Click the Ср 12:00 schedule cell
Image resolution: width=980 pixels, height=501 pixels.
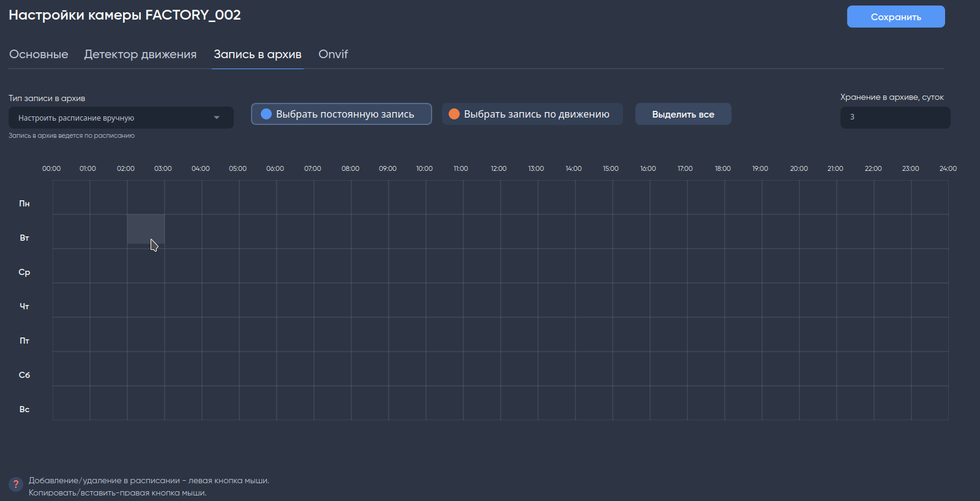pos(519,266)
